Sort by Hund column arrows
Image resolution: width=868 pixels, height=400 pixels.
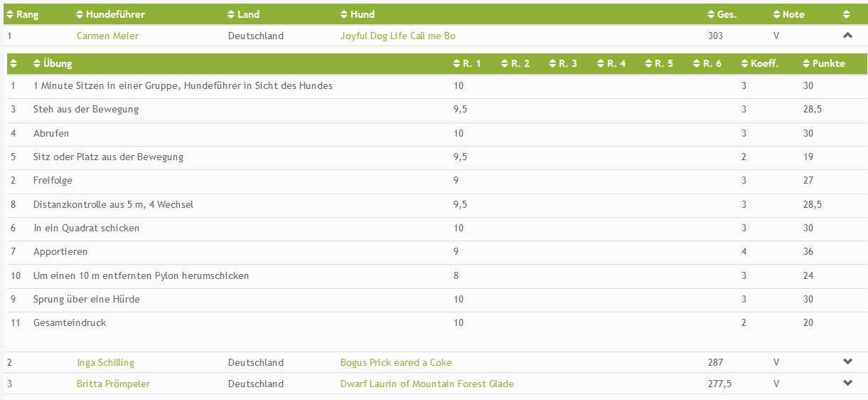coord(344,14)
